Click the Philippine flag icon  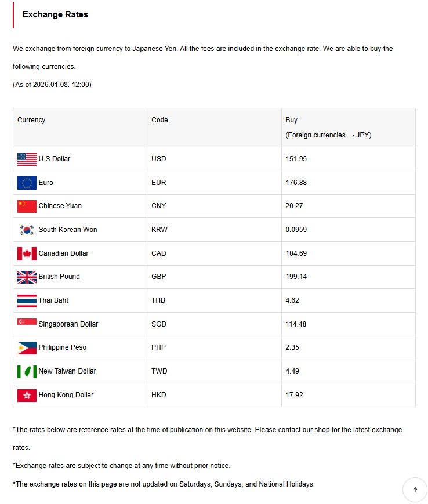pos(27,347)
